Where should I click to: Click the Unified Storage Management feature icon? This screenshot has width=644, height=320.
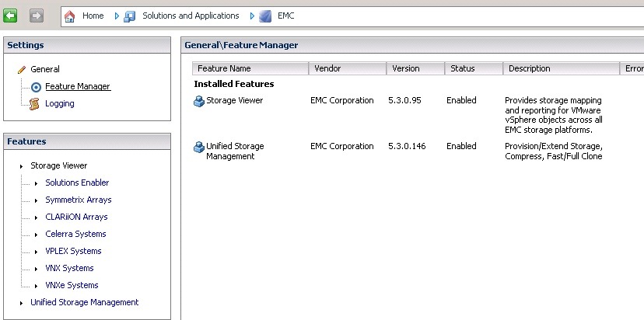[199, 147]
